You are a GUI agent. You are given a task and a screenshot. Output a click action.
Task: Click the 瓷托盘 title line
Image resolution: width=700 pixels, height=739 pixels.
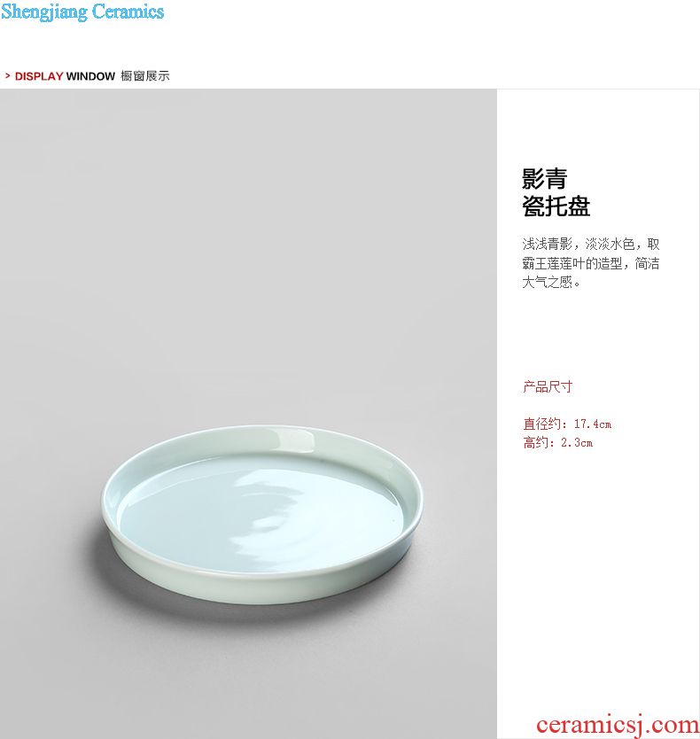click(556, 206)
